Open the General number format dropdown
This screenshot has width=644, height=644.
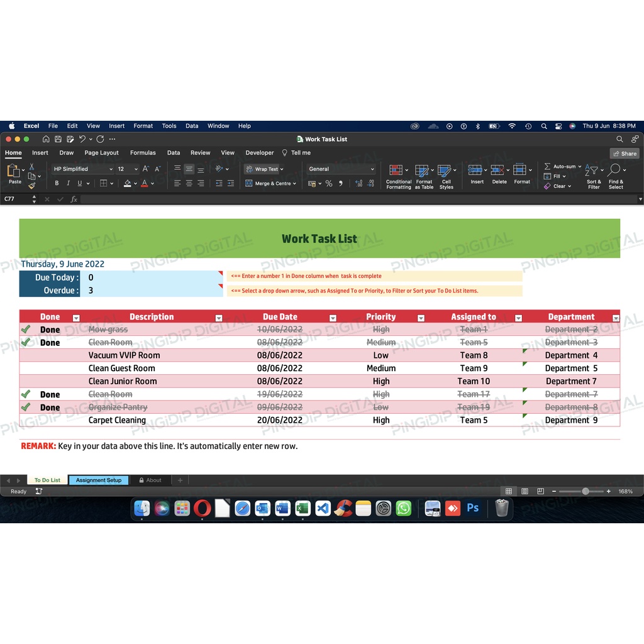(x=372, y=169)
